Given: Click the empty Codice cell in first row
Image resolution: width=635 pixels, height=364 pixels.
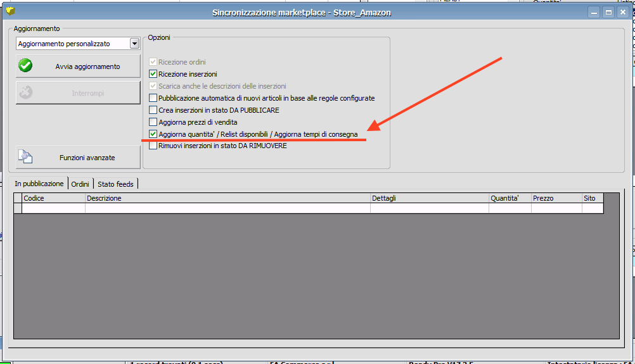Looking at the screenshot, I should click(53, 208).
